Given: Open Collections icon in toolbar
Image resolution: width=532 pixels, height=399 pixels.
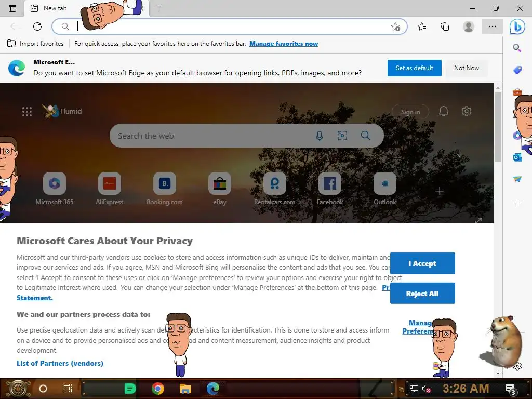Looking at the screenshot, I should pyautogui.click(x=445, y=26).
